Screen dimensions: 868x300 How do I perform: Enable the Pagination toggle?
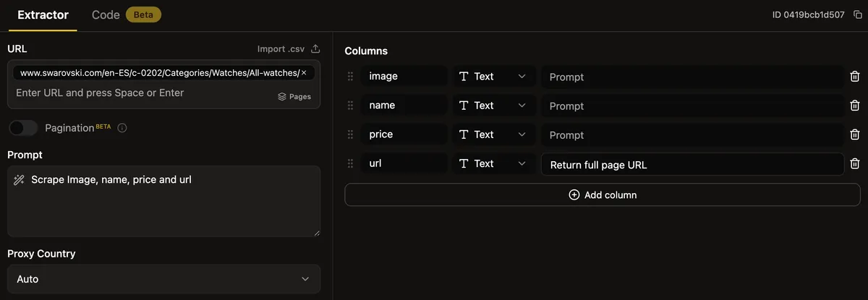point(23,128)
